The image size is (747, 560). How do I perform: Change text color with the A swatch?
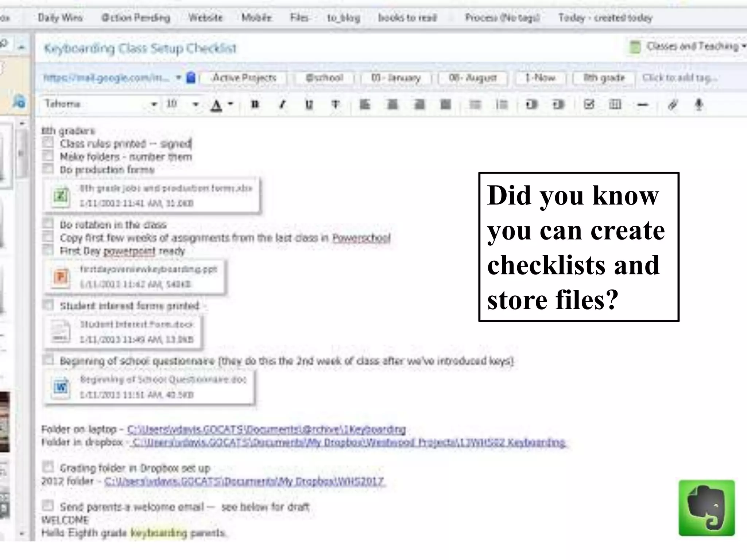coord(217,105)
